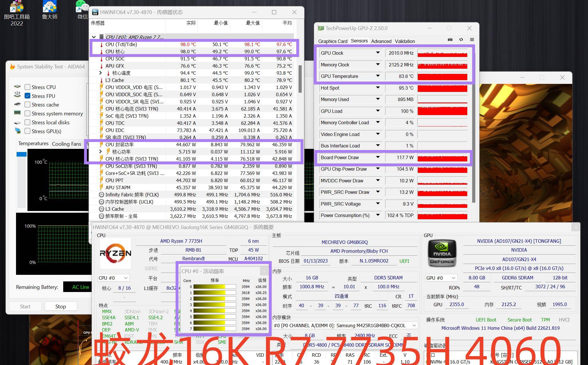Open the GPU Temperature sensor dropdown
This screenshot has width=588, height=365.
(x=378, y=76)
